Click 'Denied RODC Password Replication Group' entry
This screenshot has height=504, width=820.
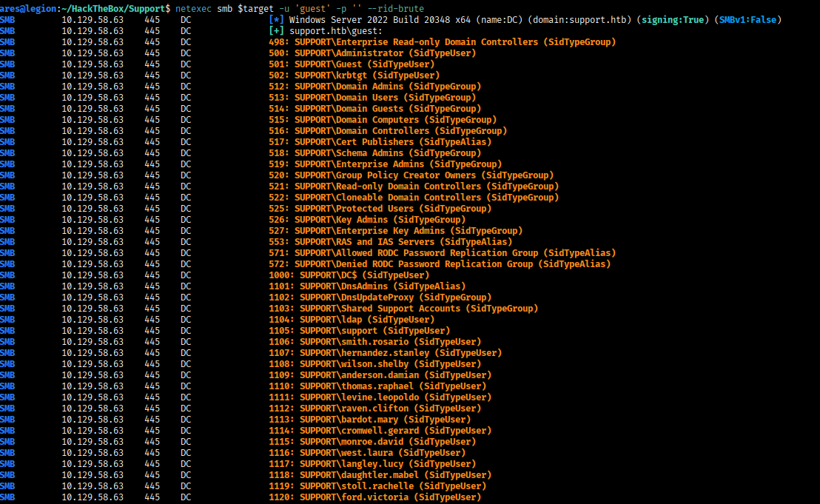[x=440, y=264]
